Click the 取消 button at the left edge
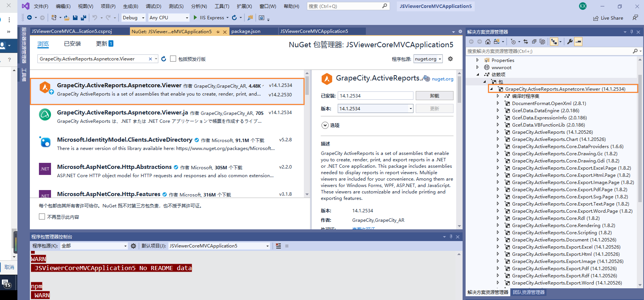The height and width of the screenshot is (300, 644). (x=9, y=267)
